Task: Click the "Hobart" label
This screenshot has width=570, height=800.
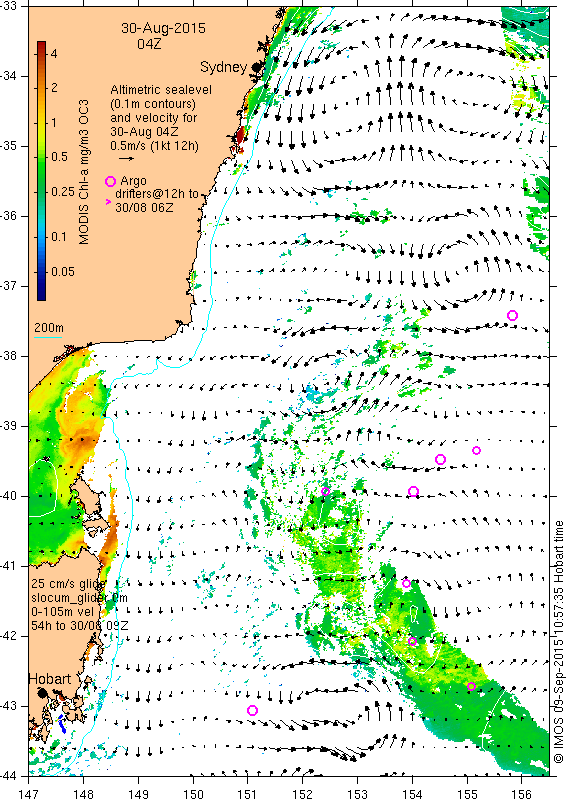Action: 49,679
